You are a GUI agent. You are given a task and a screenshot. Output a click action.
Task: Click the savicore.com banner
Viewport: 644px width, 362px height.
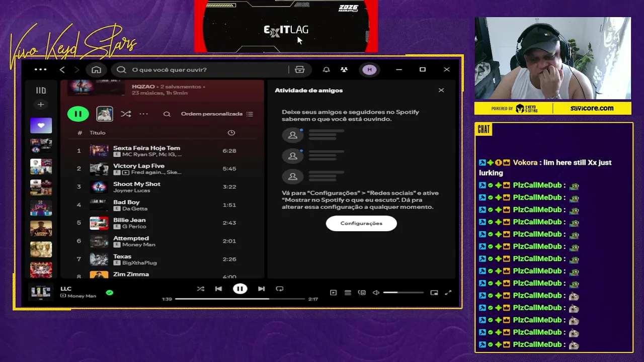coord(592,108)
